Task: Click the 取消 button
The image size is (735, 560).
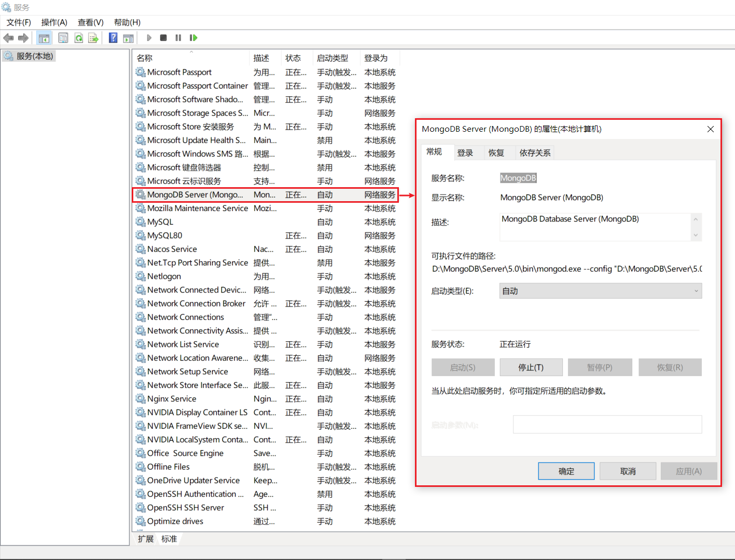Action: click(628, 471)
